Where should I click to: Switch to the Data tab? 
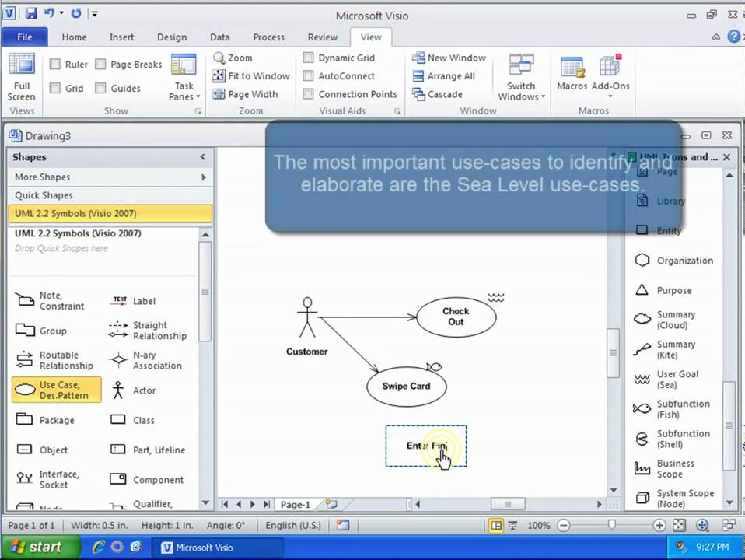tap(220, 37)
